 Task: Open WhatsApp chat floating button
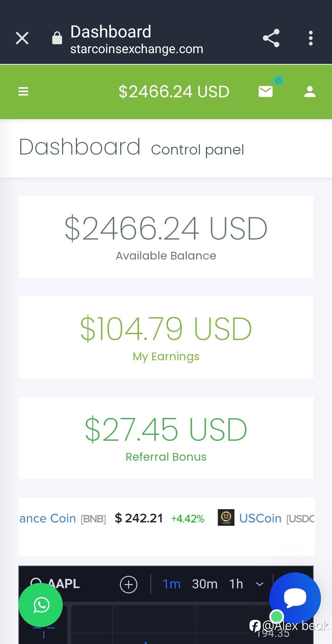pyautogui.click(x=41, y=605)
